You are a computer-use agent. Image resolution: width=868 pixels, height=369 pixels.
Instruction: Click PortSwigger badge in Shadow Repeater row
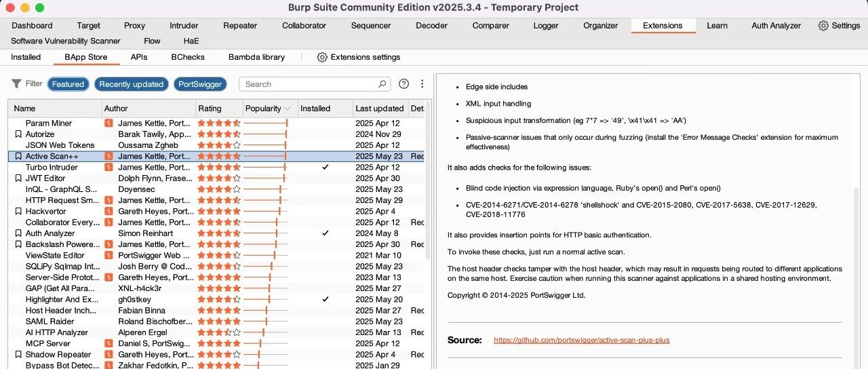(108, 354)
